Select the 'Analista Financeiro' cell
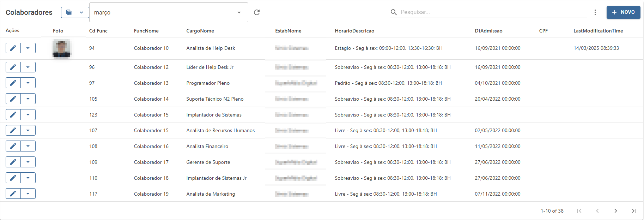Image resolution: width=644 pixels, height=220 pixels. pyautogui.click(x=207, y=146)
